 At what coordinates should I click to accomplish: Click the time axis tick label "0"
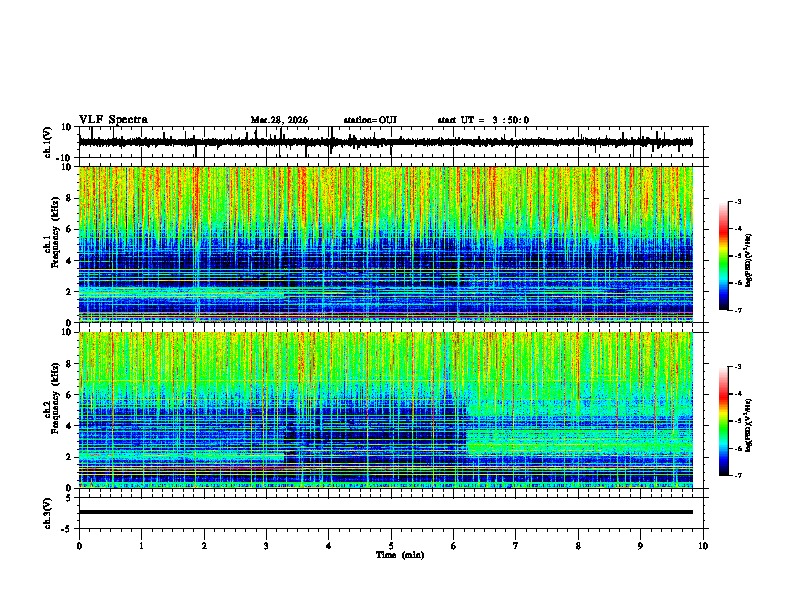(x=79, y=546)
